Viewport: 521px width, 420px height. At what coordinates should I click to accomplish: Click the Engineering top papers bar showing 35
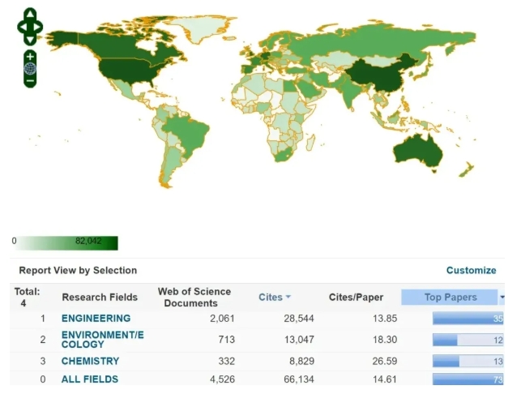point(468,319)
